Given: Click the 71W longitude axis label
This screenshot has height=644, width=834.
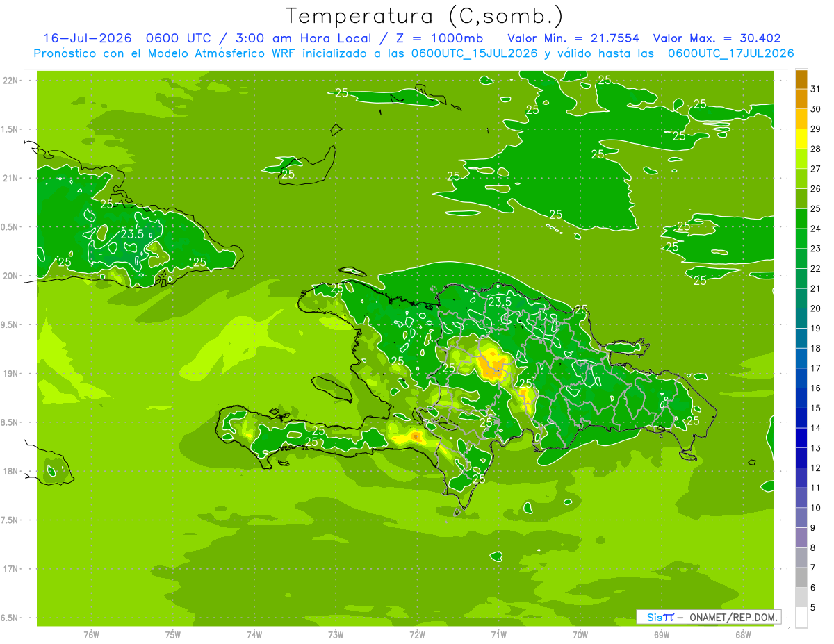Looking at the screenshot, I should click(498, 635).
